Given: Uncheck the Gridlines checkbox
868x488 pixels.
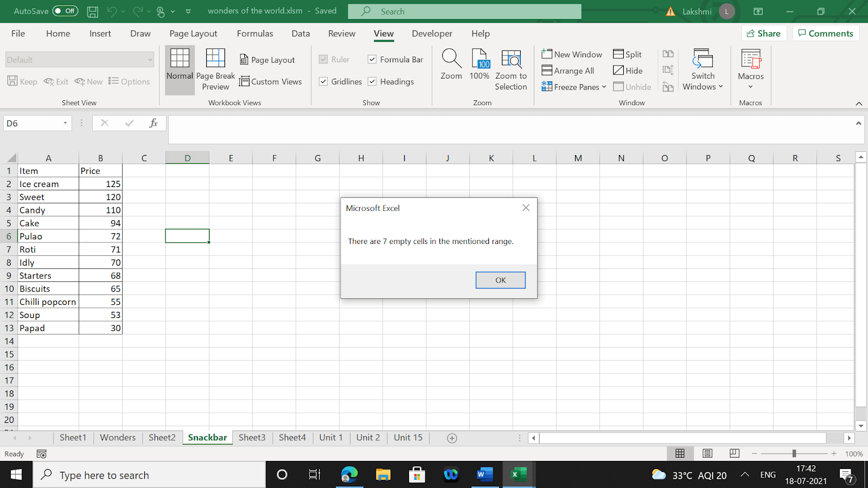Looking at the screenshot, I should point(324,81).
